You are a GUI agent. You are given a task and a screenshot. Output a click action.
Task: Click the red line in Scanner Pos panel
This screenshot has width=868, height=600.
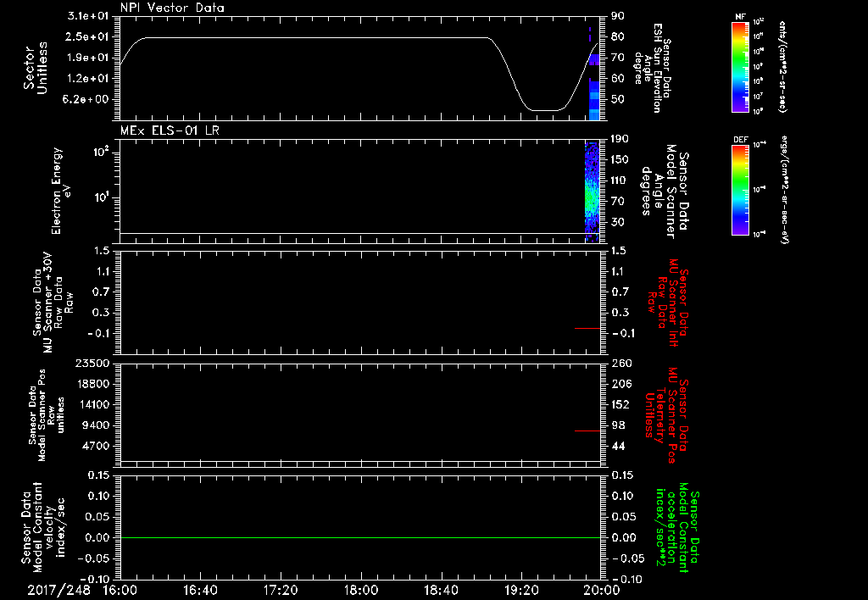coord(587,431)
